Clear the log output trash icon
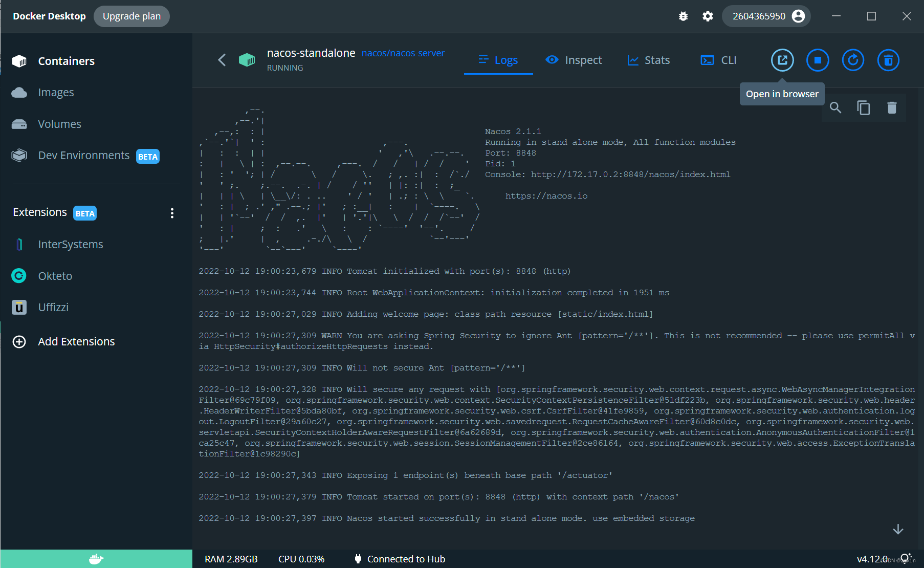Viewport: 924px width, 568px height. click(892, 108)
